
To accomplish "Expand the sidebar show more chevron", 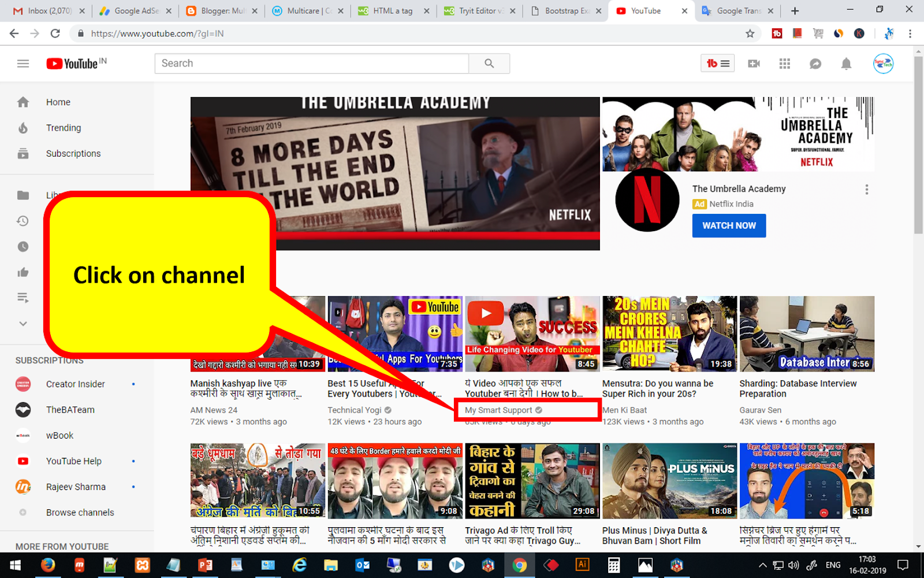I will 23,324.
